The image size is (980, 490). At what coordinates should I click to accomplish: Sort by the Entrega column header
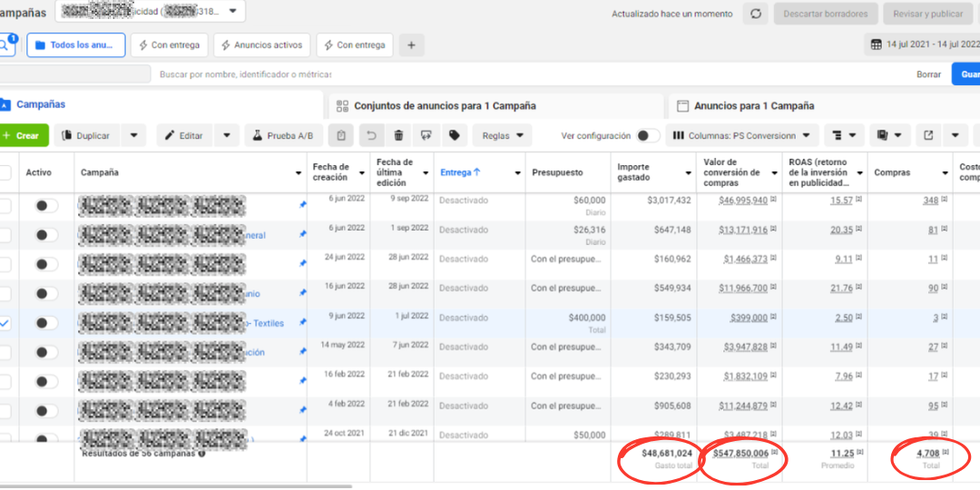coord(460,173)
